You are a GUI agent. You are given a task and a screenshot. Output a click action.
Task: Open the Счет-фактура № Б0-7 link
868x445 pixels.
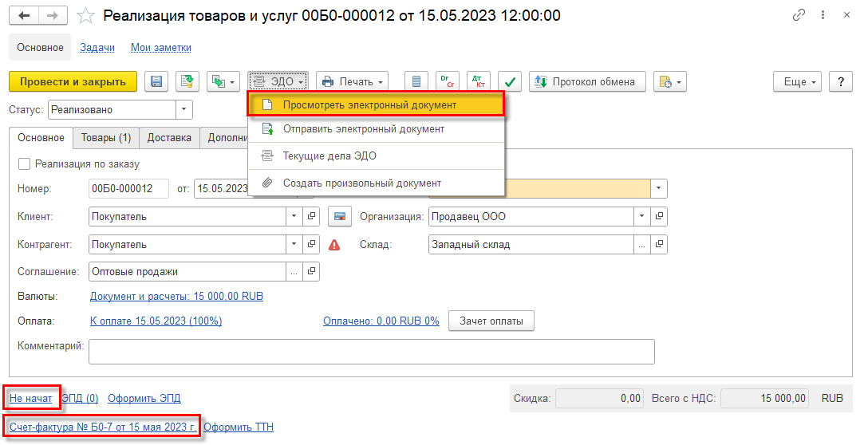tap(103, 427)
